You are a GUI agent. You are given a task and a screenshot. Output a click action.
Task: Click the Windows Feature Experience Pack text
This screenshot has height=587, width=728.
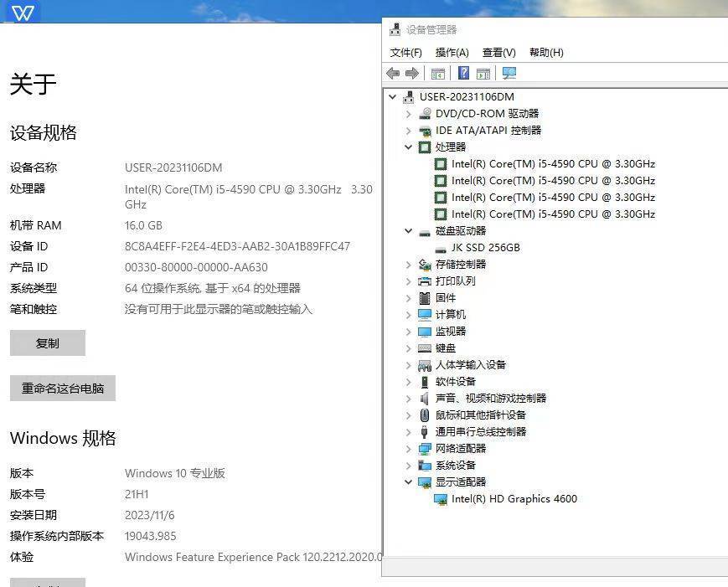[254, 558]
